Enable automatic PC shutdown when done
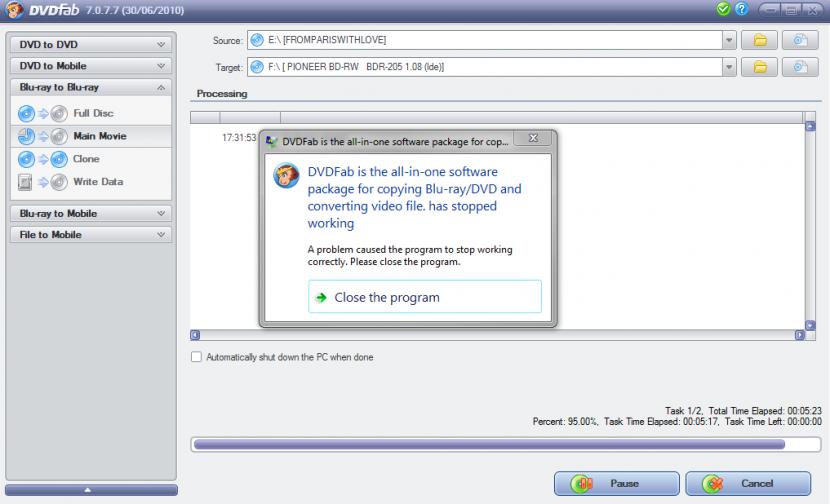 [196, 357]
